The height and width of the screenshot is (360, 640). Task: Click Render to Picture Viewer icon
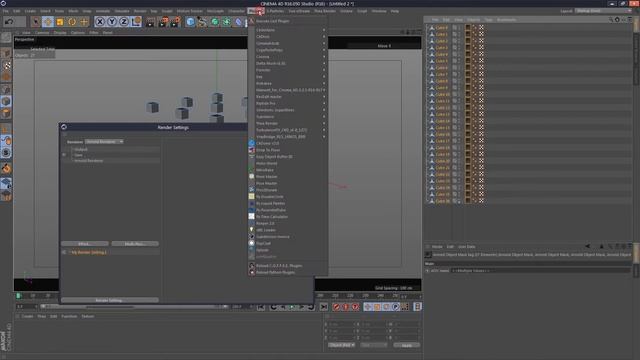(163, 22)
